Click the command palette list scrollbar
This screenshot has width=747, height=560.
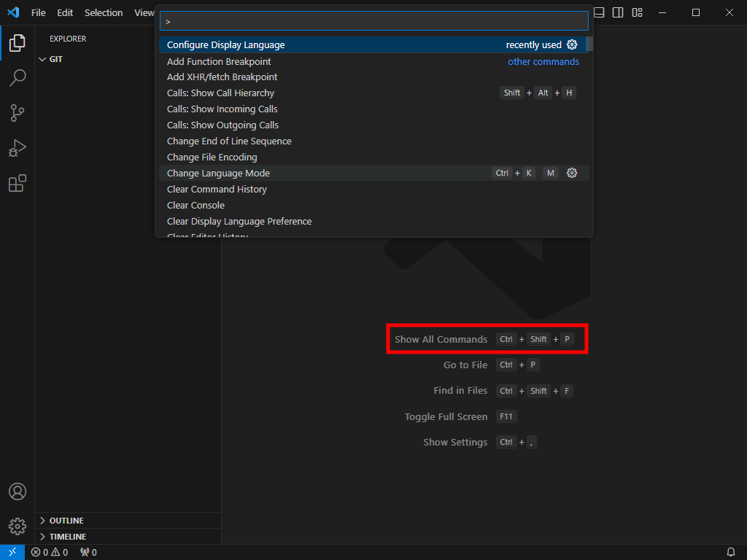point(589,44)
